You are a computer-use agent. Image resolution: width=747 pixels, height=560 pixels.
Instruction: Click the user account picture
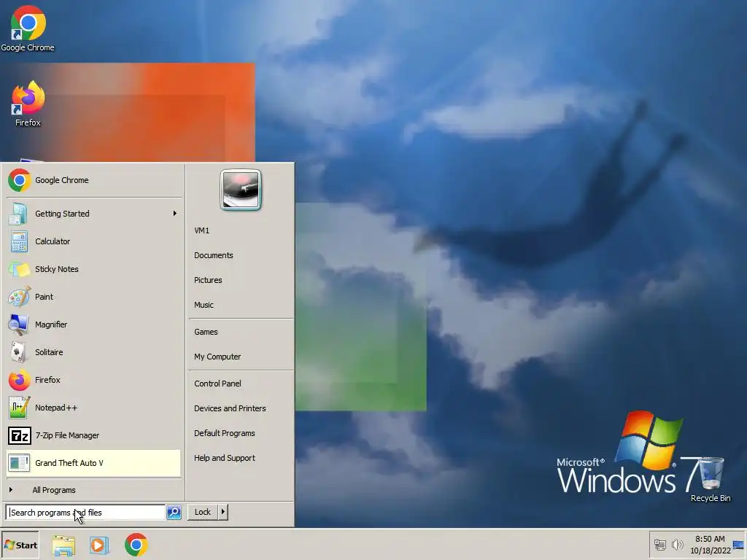click(241, 190)
